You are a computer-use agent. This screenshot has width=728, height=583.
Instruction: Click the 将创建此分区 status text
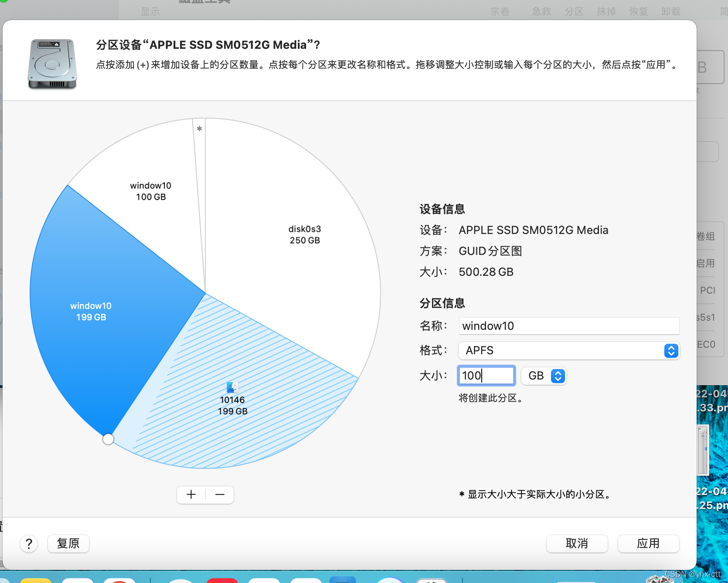[491, 398]
